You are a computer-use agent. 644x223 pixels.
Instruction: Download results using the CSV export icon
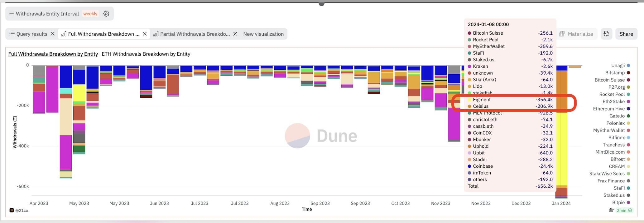(606, 34)
